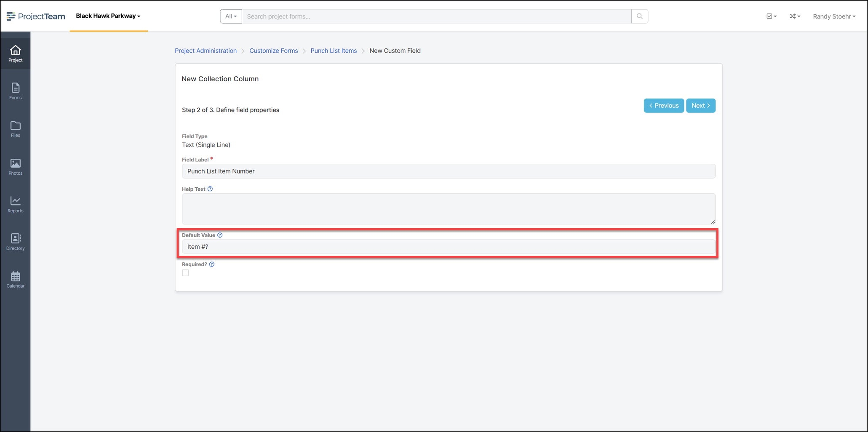Show Required info tooltip icon
Image resolution: width=868 pixels, height=432 pixels.
coord(212,264)
